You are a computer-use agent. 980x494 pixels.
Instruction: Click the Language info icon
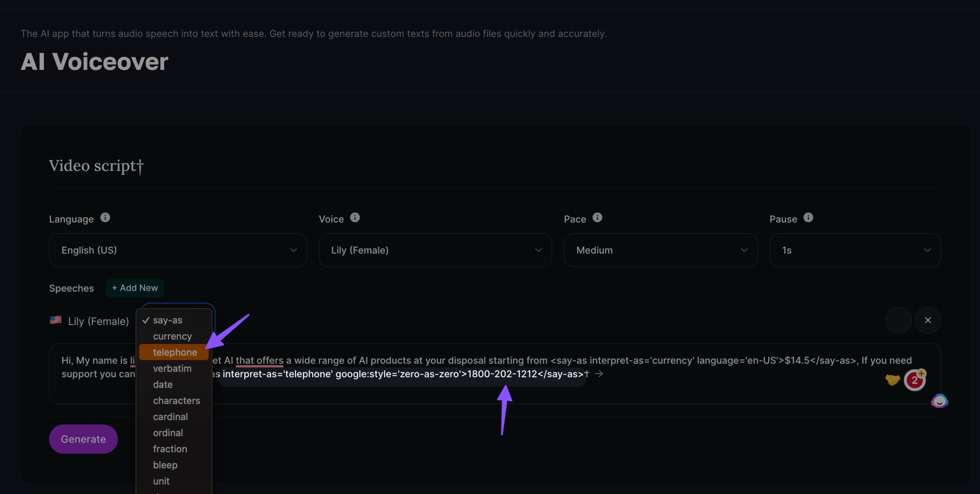[x=105, y=218]
